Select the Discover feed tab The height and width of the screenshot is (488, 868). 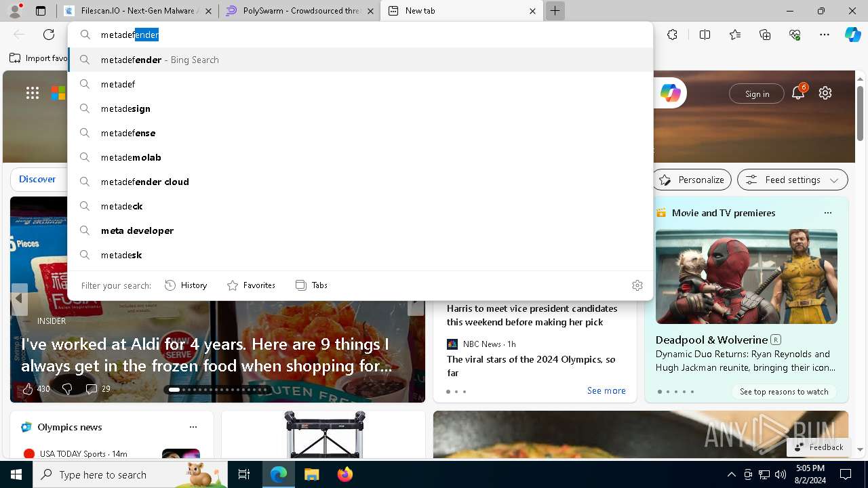pyautogui.click(x=37, y=180)
